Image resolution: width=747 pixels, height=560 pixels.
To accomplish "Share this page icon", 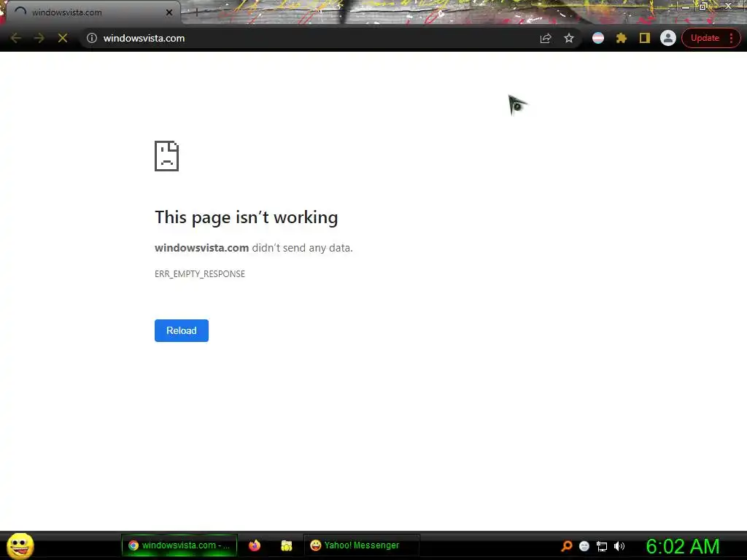I will point(546,39).
